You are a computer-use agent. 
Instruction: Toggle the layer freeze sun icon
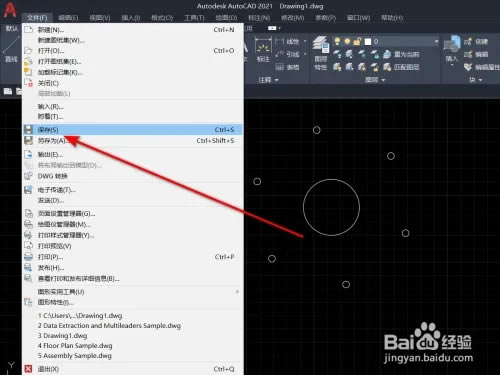tap(347, 41)
